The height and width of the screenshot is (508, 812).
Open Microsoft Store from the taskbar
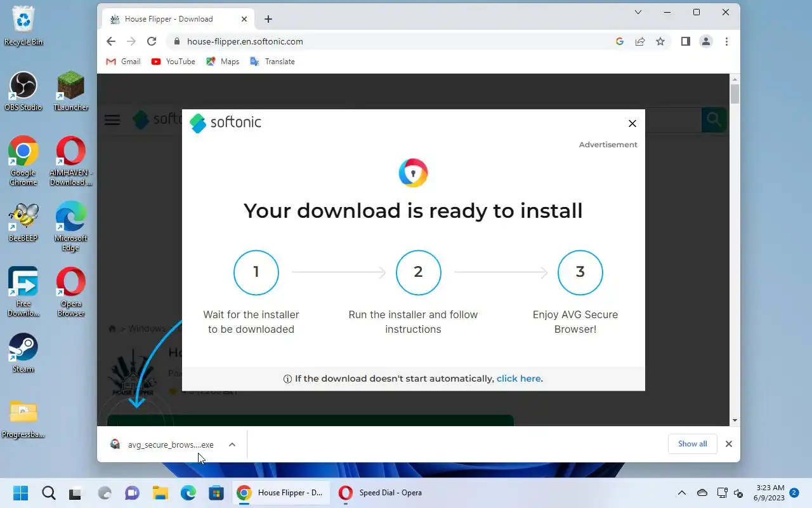216,493
